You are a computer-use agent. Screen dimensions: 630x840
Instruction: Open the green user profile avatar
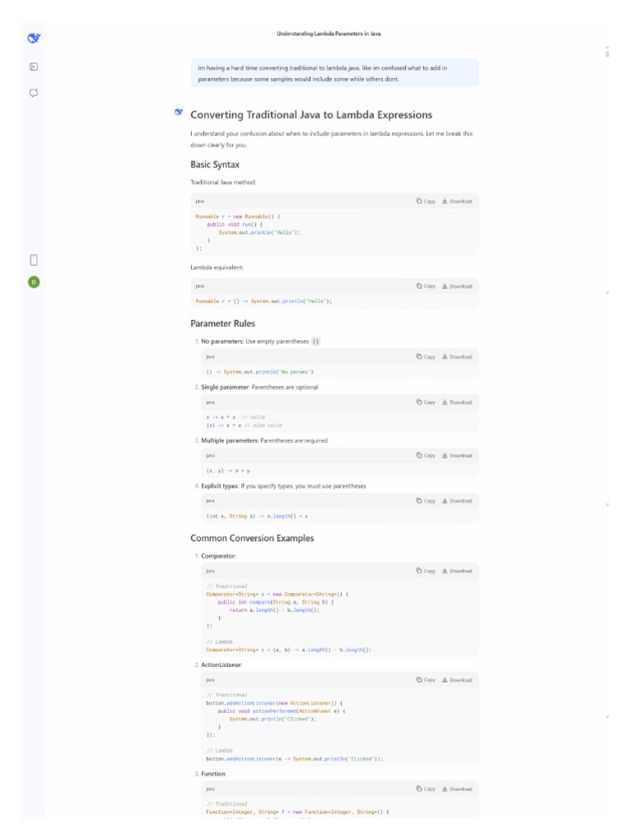point(34,282)
